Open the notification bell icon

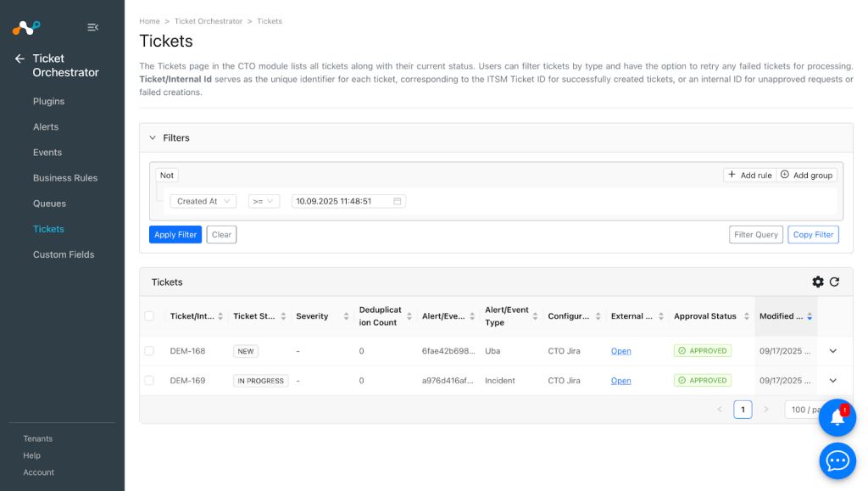tap(837, 418)
